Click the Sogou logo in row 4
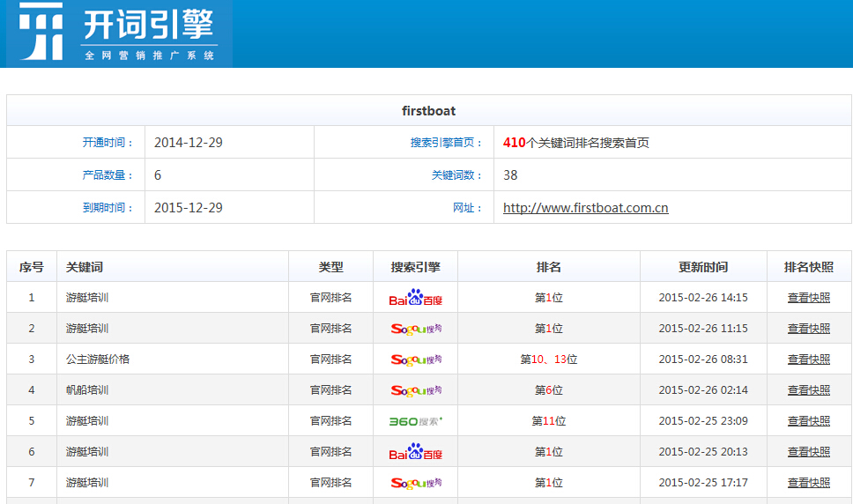This screenshot has height=504, width=853. tap(416, 390)
